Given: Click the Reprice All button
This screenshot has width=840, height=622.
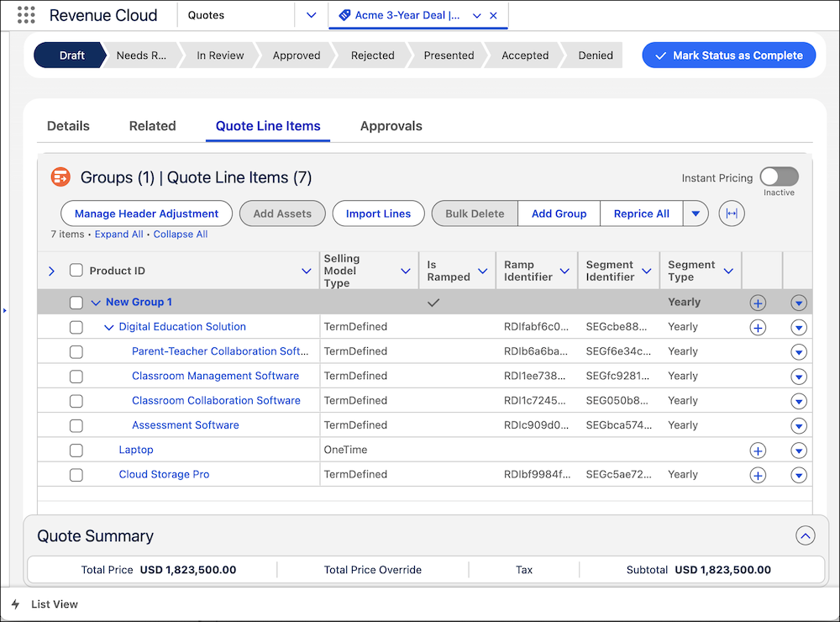Looking at the screenshot, I should [x=641, y=213].
